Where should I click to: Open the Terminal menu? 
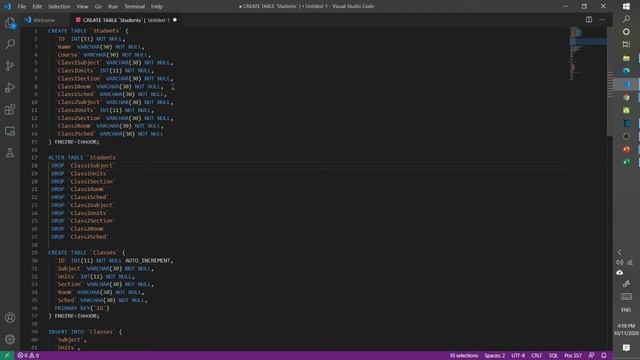point(135,7)
